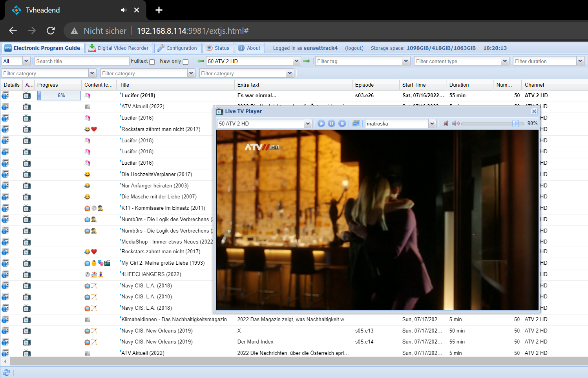Select the Tvheadend browser tab

75,10
